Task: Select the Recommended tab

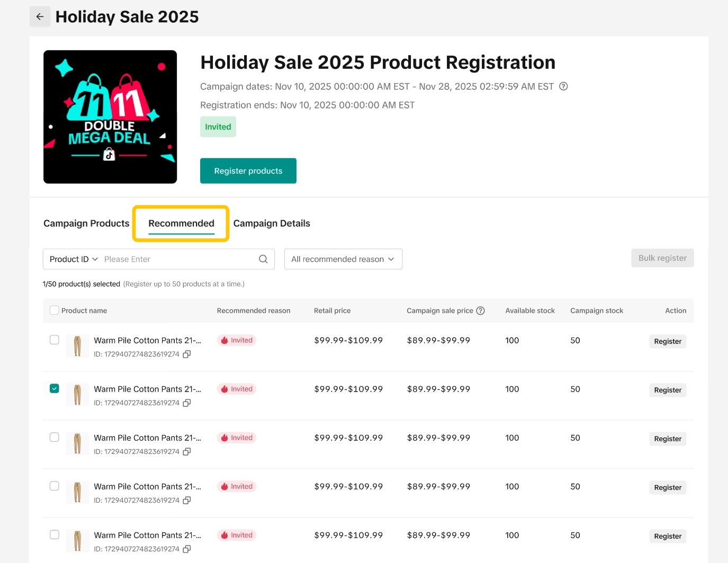Action: [181, 223]
